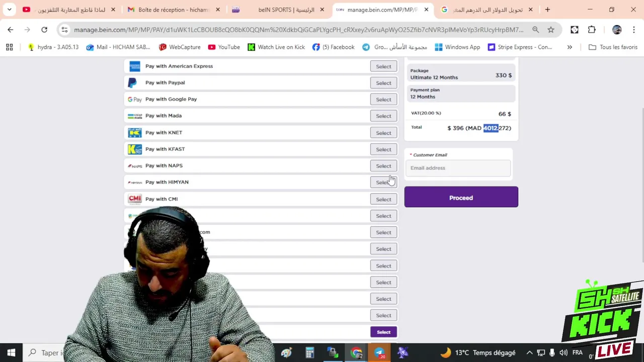Viewport: 644px width, 362px height.
Task: Open hydra - 3.A05.13 bookmark
Action: [53, 47]
